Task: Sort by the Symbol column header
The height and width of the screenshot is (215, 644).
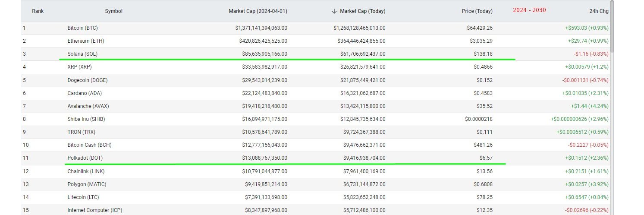Action: [x=113, y=11]
